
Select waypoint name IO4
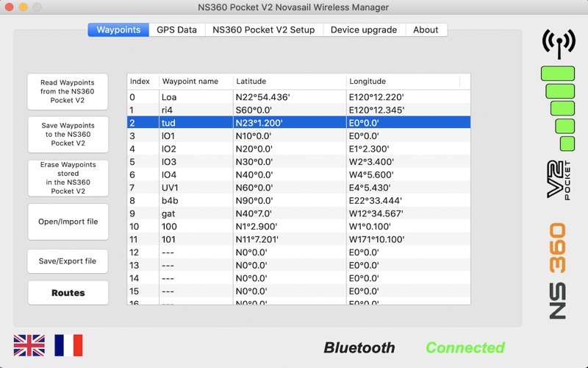(169, 174)
